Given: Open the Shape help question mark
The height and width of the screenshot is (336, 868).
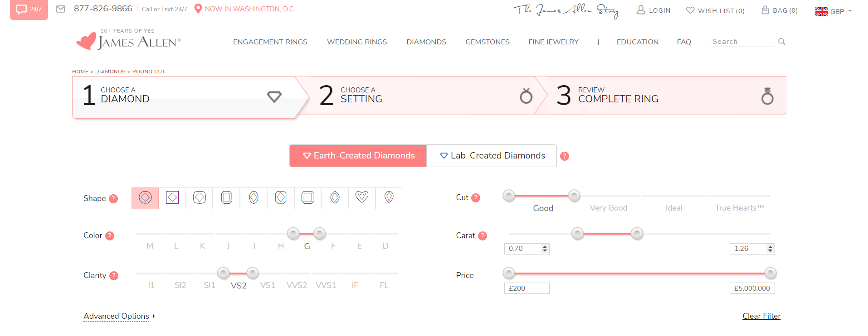Looking at the screenshot, I should coord(113,199).
